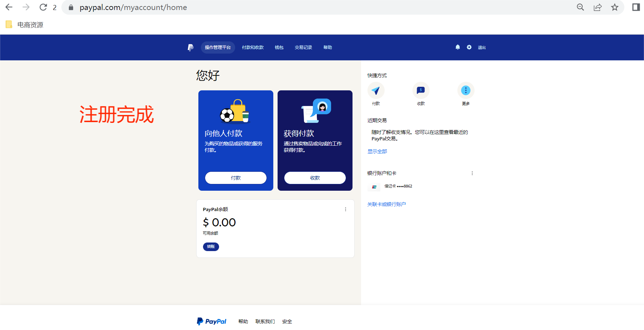Open account settings gear icon

click(x=469, y=47)
